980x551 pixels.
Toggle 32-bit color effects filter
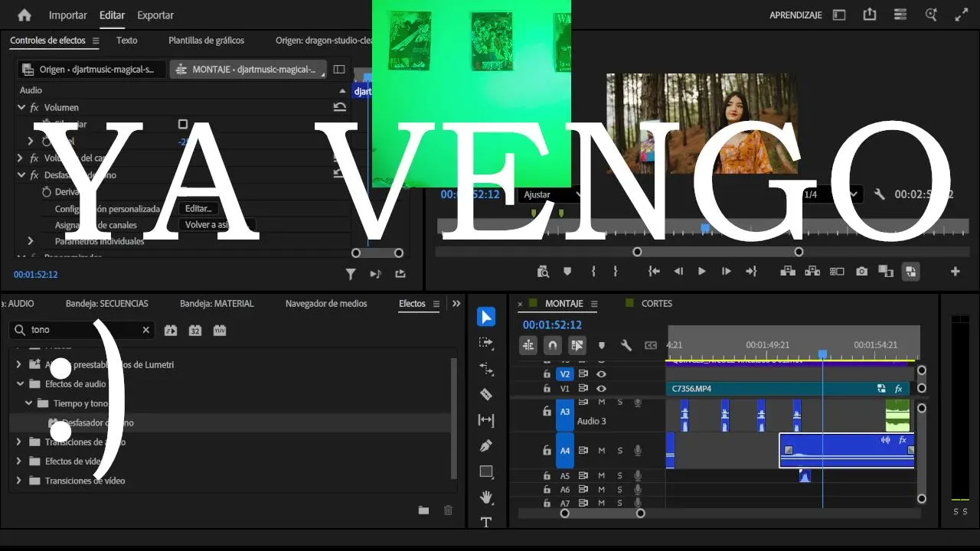(195, 331)
